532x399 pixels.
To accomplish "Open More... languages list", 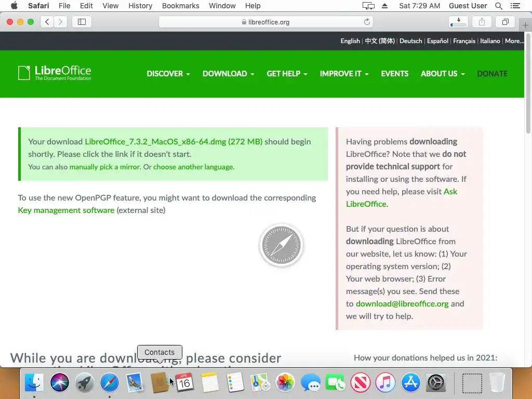I will (x=514, y=41).
